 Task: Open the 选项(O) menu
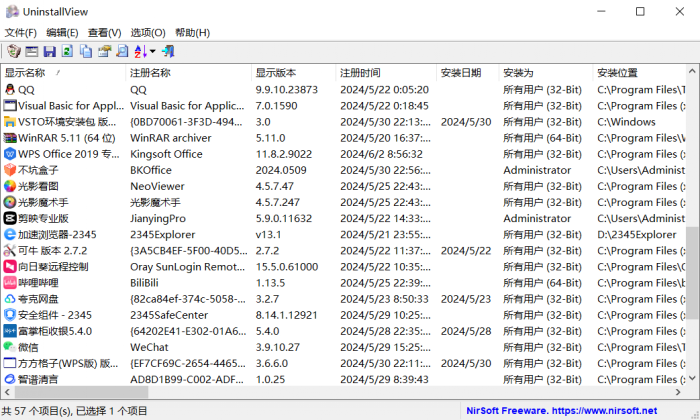click(148, 33)
